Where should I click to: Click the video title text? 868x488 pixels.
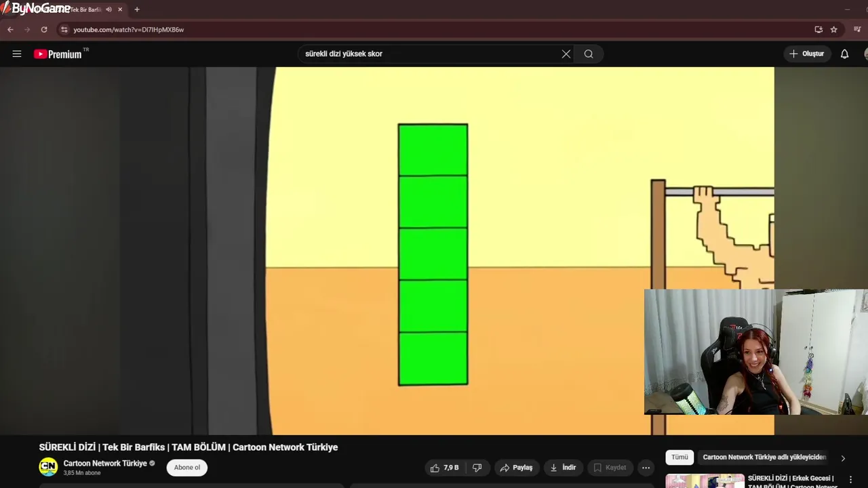click(189, 447)
